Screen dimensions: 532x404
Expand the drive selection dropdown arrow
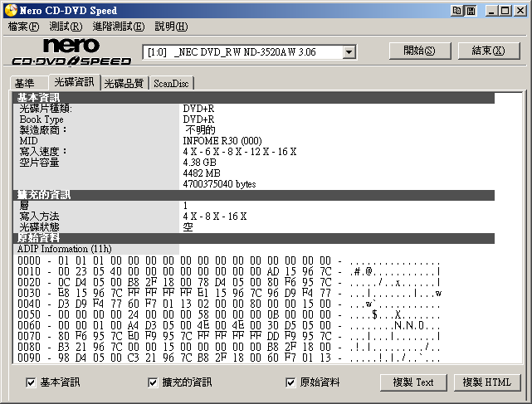349,52
